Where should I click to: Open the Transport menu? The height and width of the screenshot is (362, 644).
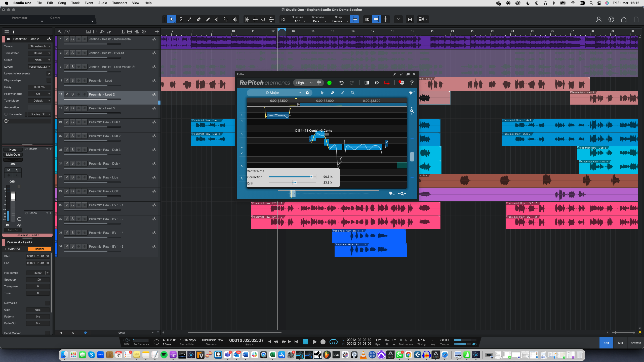[x=119, y=3]
